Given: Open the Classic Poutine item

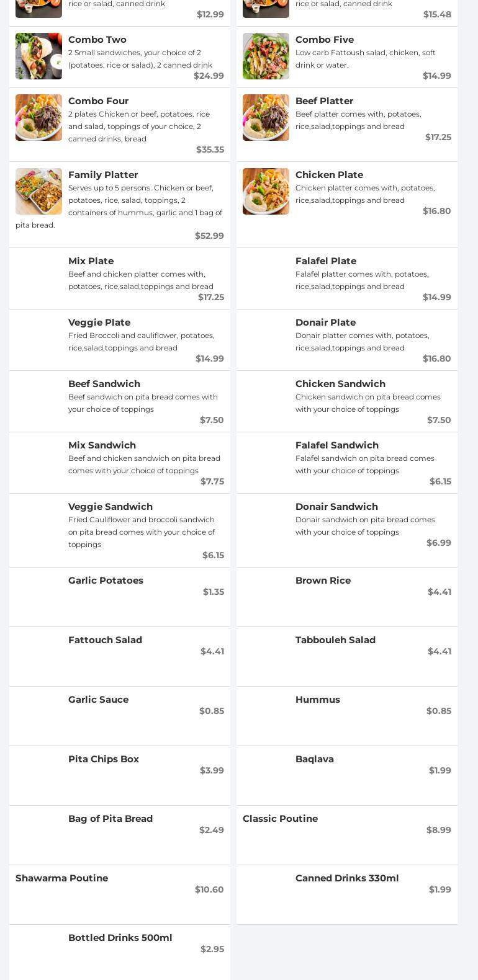Looking at the screenshot, I should click(x=280, y=819).
